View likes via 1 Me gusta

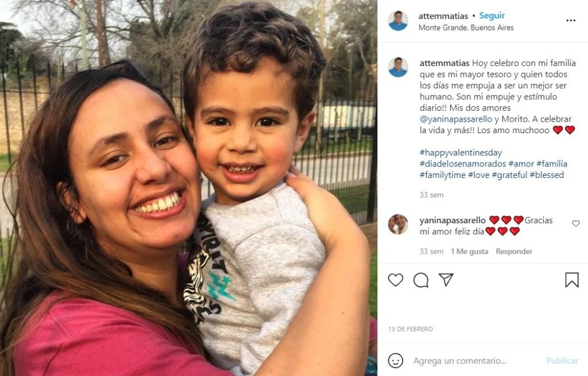tap(469, 251)
